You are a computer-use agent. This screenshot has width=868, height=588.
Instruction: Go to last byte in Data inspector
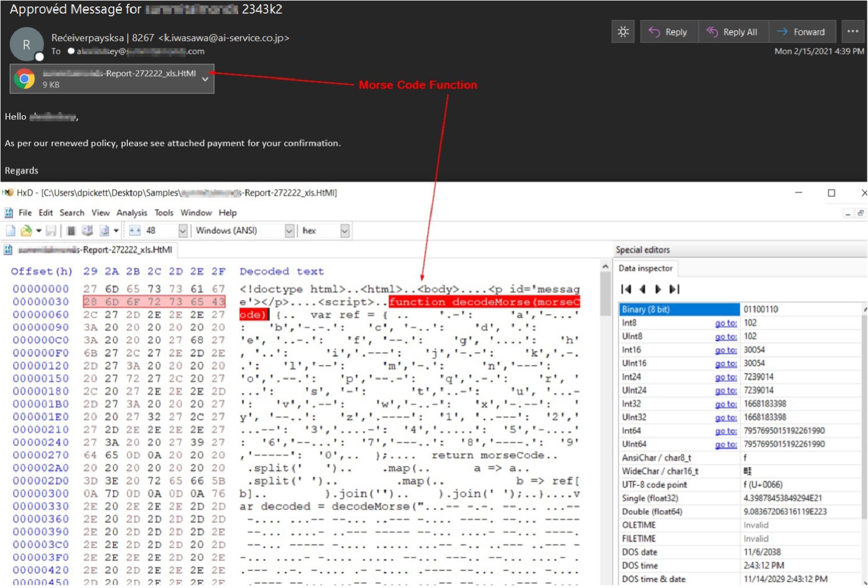click(674, 289)
